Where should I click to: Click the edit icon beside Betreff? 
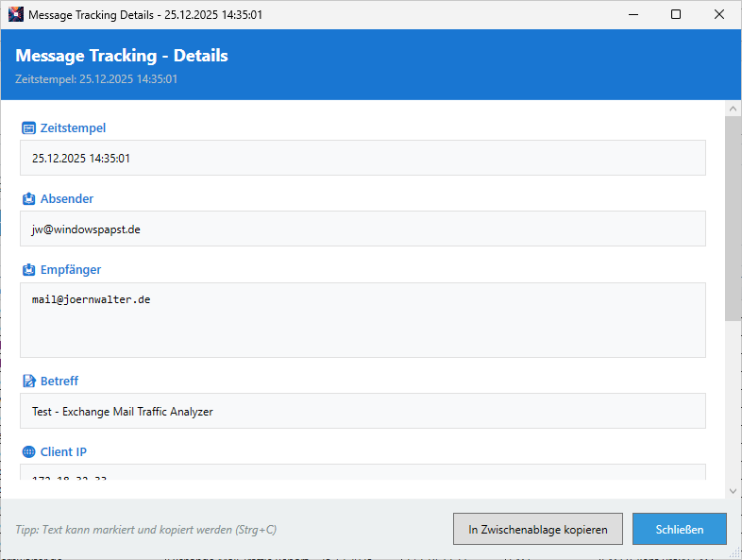(x=28, y=382)
